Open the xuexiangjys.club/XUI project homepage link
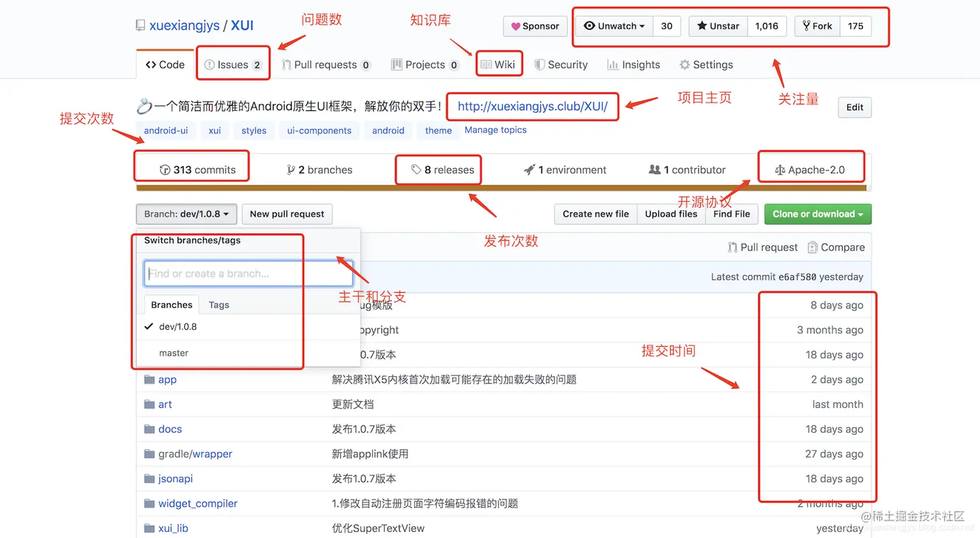 (x=533, y=106)
